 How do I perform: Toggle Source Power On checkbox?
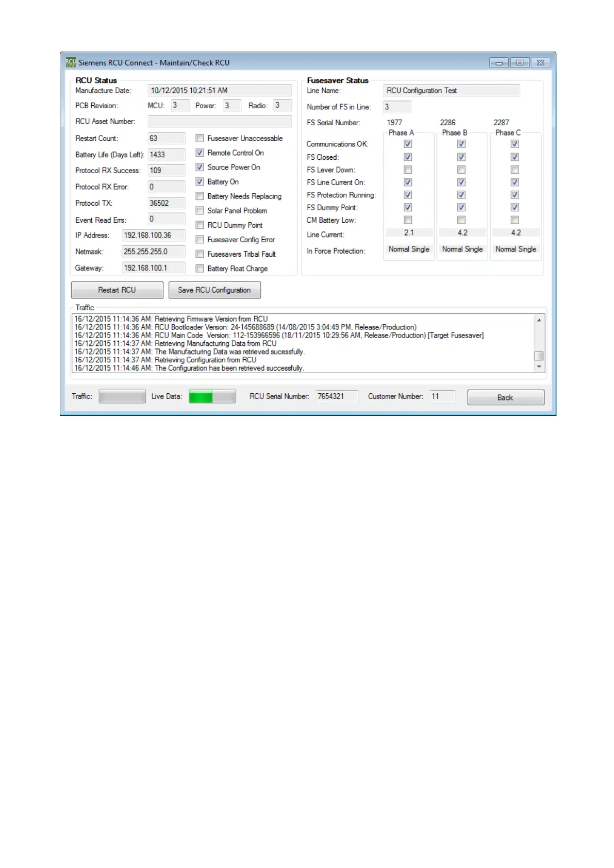[200, 167]
